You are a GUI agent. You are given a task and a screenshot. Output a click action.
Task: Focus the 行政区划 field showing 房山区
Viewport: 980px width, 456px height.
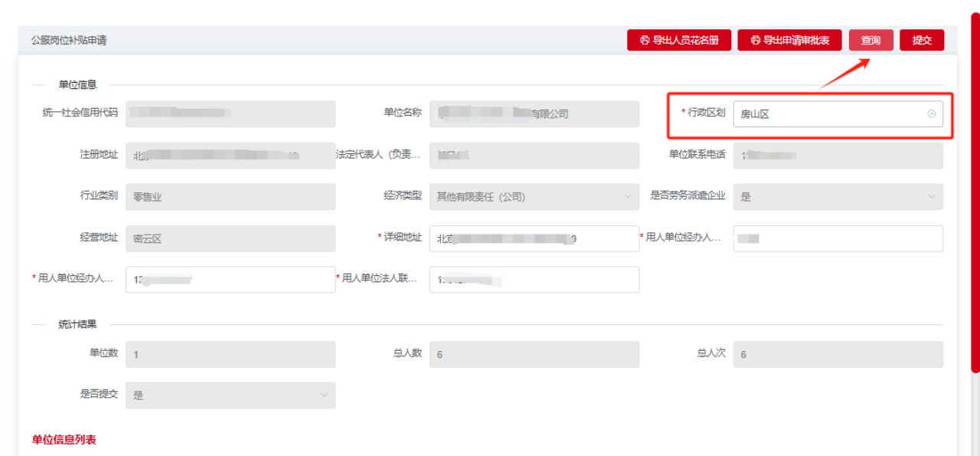click(x=827, y=114)
